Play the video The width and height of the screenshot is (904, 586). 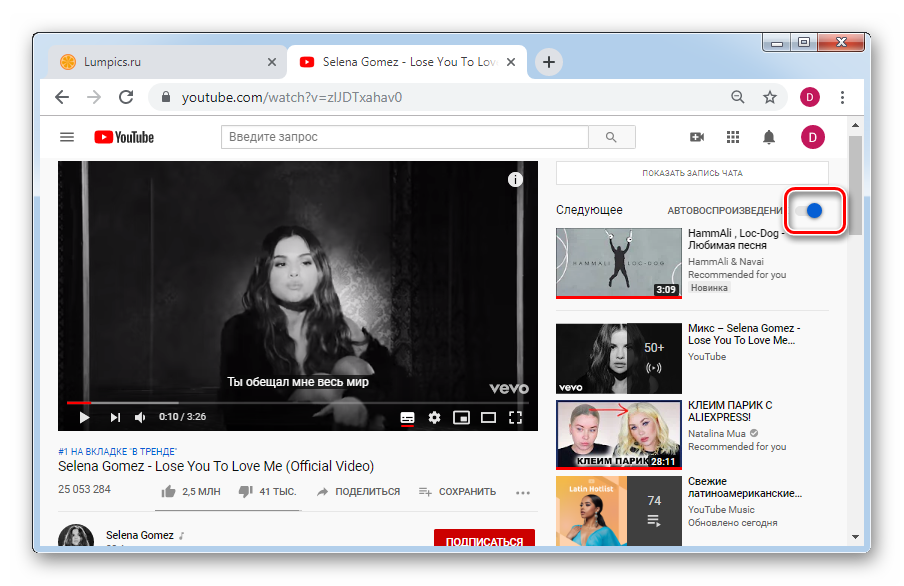(84, 417)
